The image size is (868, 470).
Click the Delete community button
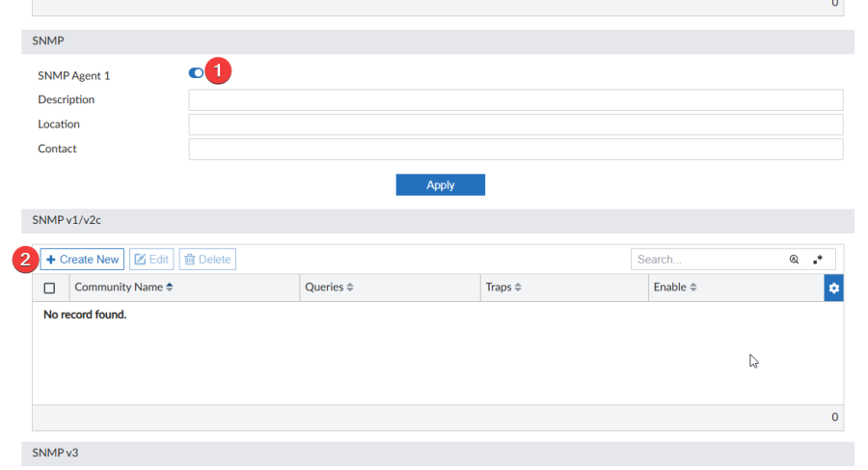tap(207, 260)
